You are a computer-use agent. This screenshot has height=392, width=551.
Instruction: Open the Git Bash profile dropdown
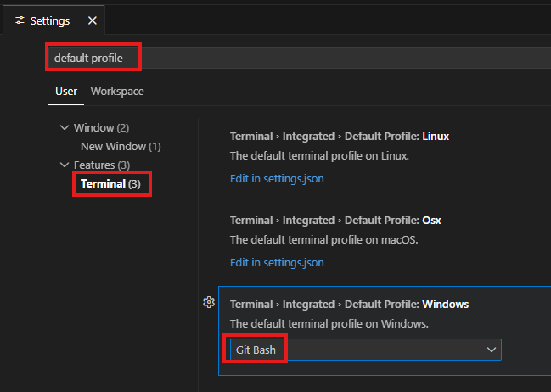coord(363,350)
